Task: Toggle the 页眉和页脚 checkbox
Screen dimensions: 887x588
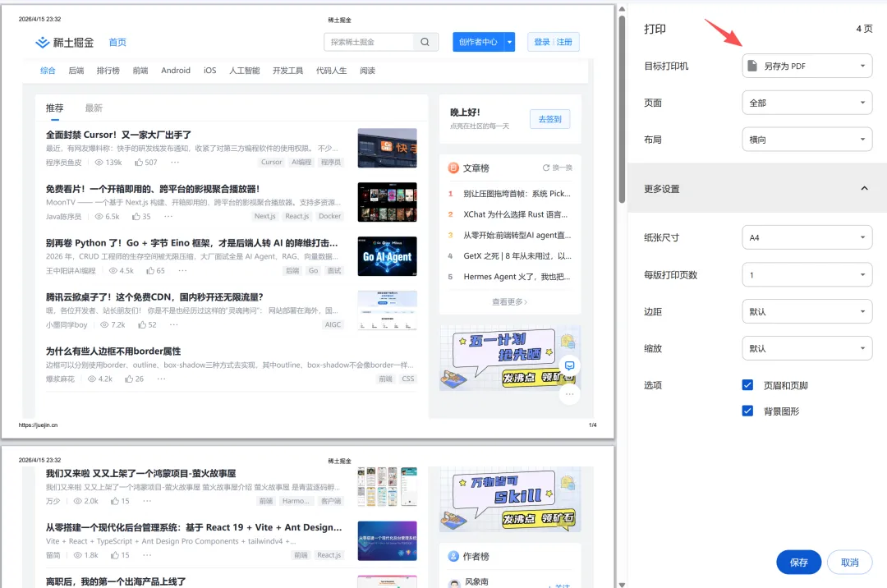Action: tap(747, 385)
